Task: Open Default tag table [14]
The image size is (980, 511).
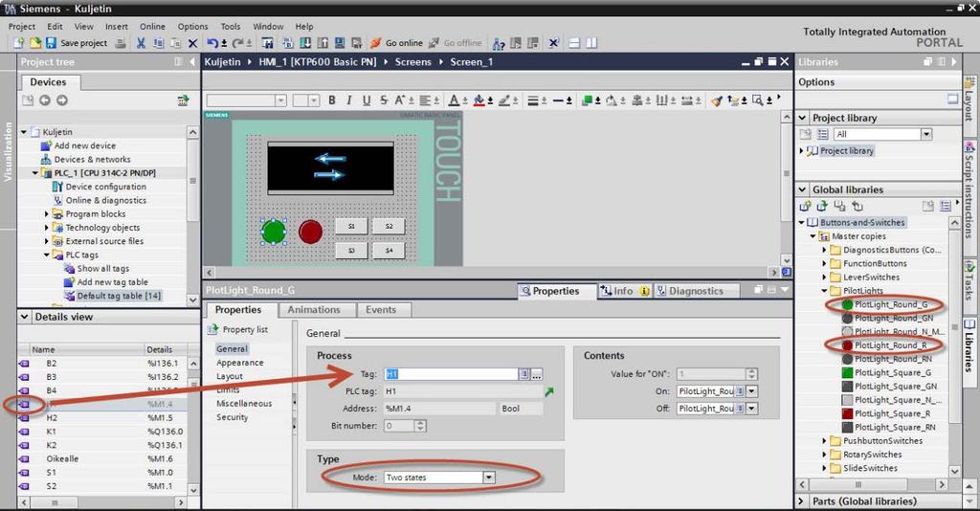Action: click(x=119, y=296)
